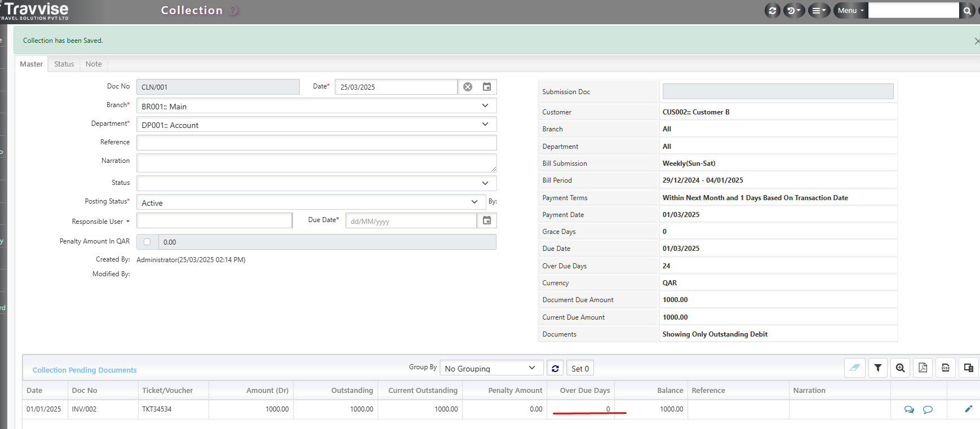Expand the Department dropdown
Image resolution: width=980 pixels, height=429 pixels.
485,124
